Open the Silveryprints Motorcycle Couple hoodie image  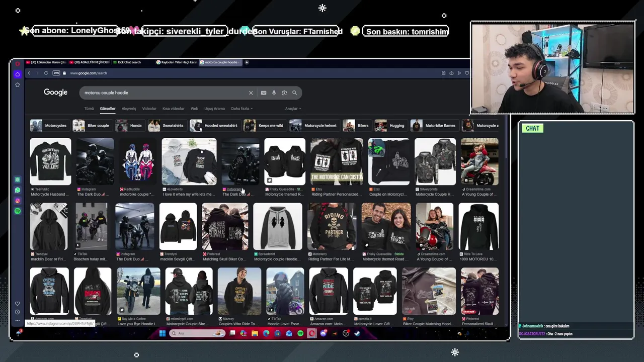tap(435, 161)
